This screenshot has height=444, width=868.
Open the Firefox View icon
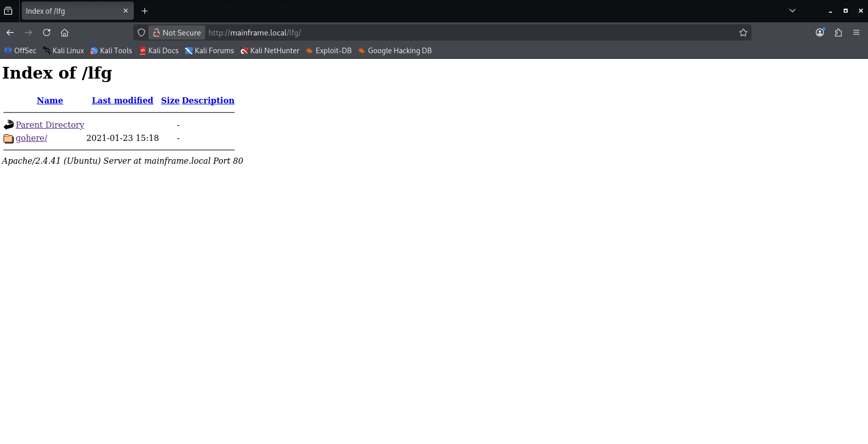click(8, 11)
